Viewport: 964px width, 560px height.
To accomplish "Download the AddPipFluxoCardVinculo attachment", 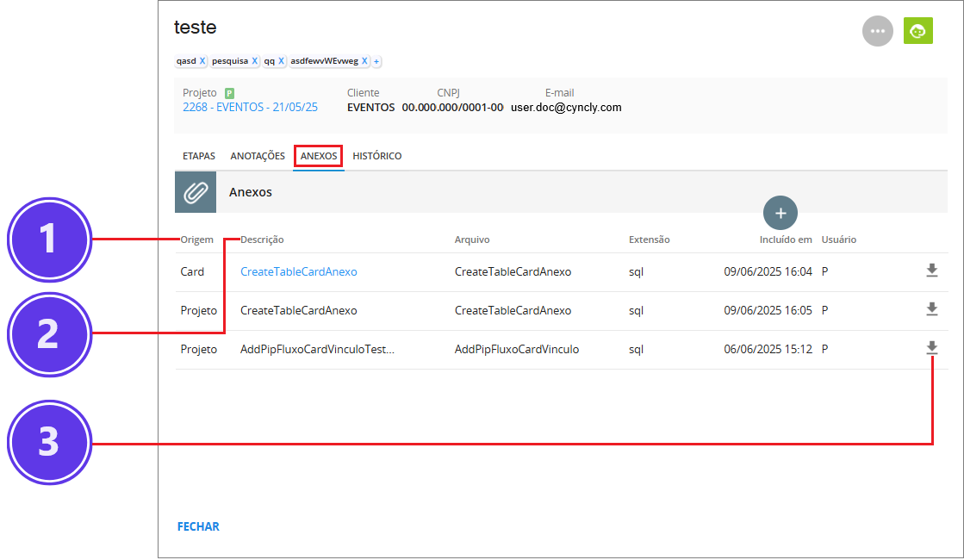I will 932,348.
